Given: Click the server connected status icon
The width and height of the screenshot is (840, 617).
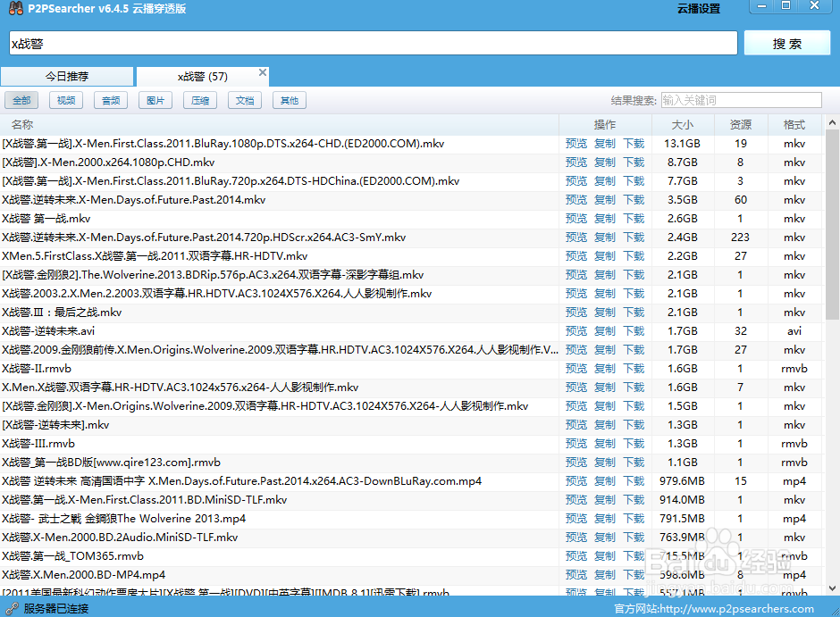Looking at the screenshot, I should 12,608.
